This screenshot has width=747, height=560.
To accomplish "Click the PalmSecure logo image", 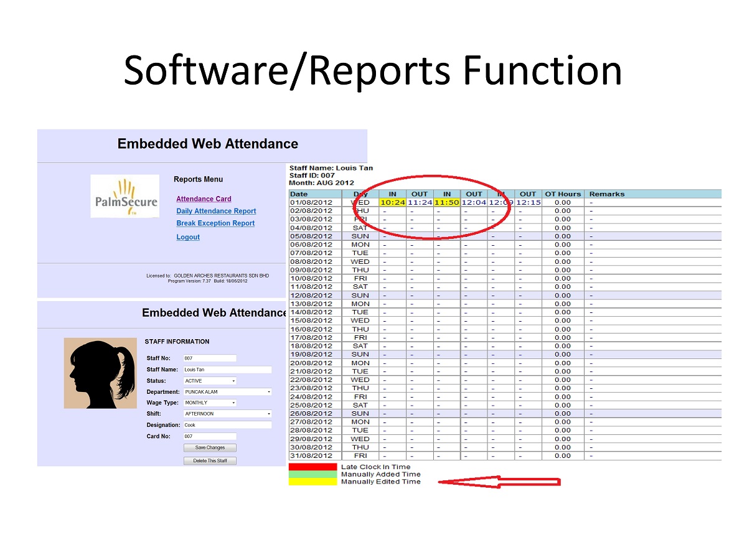I will (125, 196).
